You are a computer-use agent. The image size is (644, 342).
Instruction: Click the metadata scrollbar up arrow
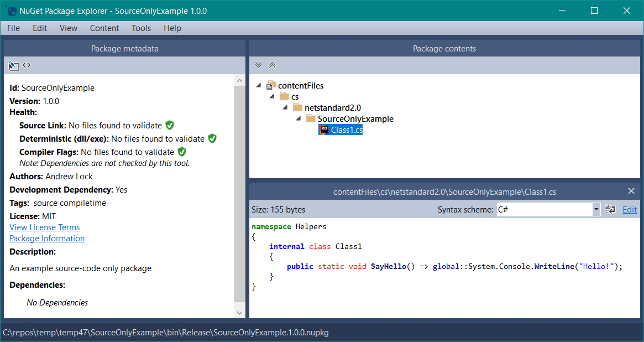(239, 81)
